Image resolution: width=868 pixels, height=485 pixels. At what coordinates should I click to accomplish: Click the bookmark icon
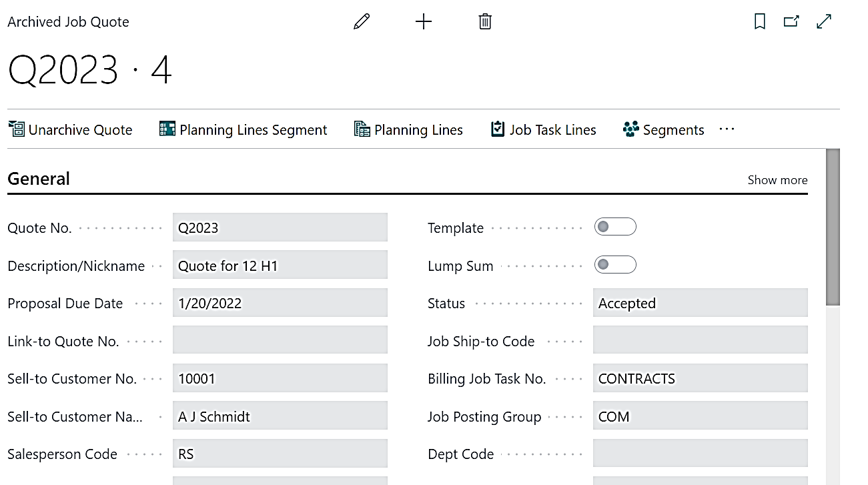(x=759, y=22)
